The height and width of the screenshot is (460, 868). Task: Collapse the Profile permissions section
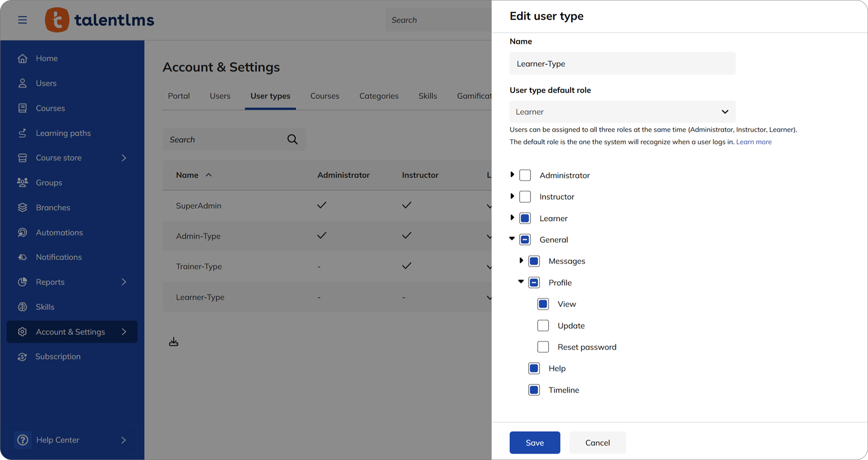tap(521, 282)
